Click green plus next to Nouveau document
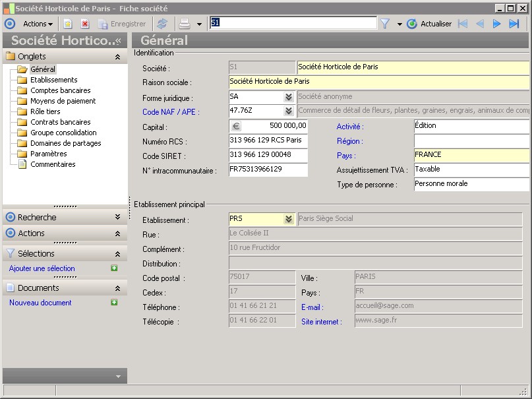 point(114,303)
